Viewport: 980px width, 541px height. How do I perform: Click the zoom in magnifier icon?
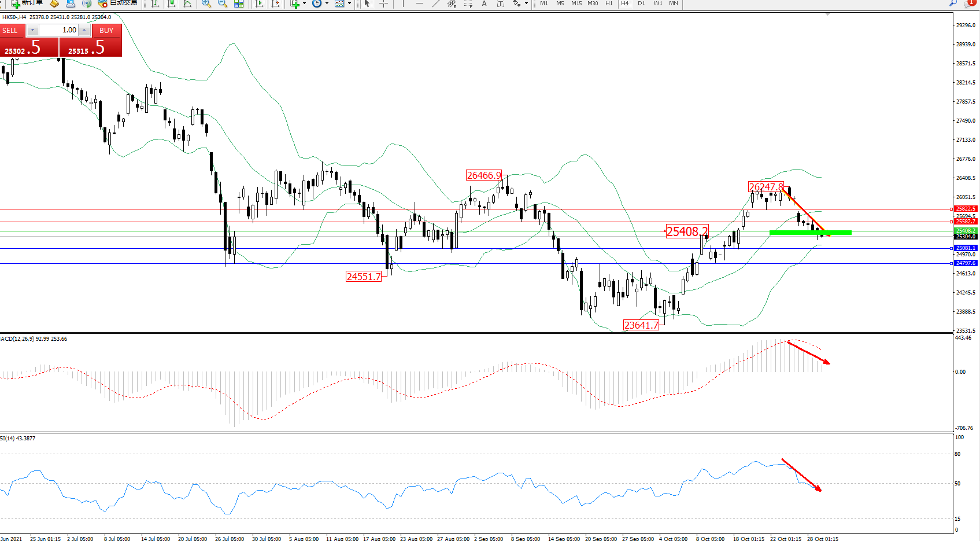pos(206,3)
